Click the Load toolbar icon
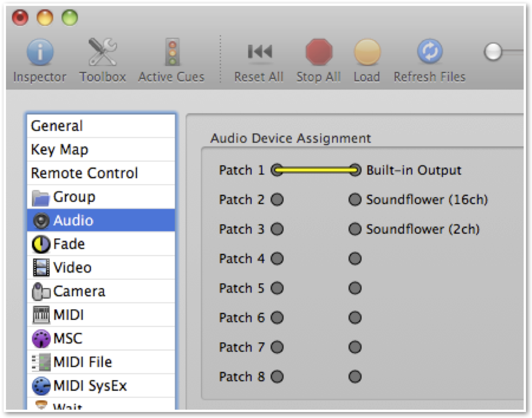 [367, 52]
